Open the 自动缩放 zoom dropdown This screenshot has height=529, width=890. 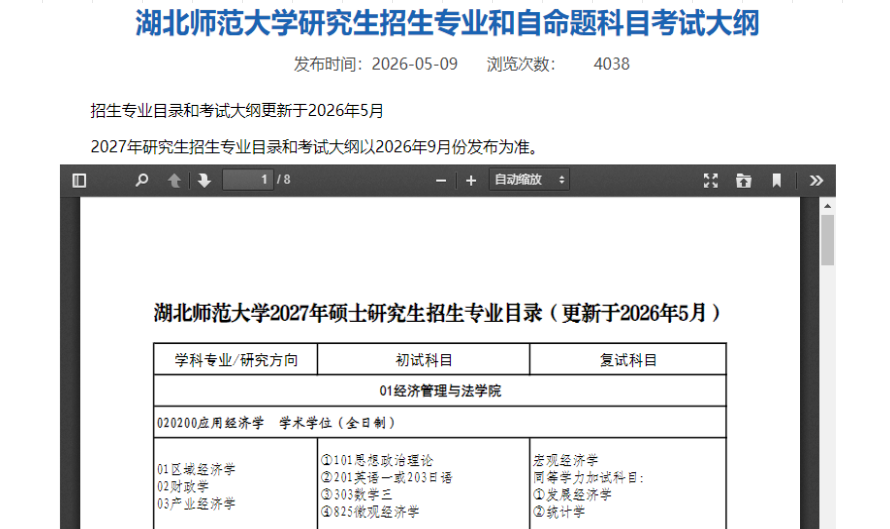click(x=529, y=180)
